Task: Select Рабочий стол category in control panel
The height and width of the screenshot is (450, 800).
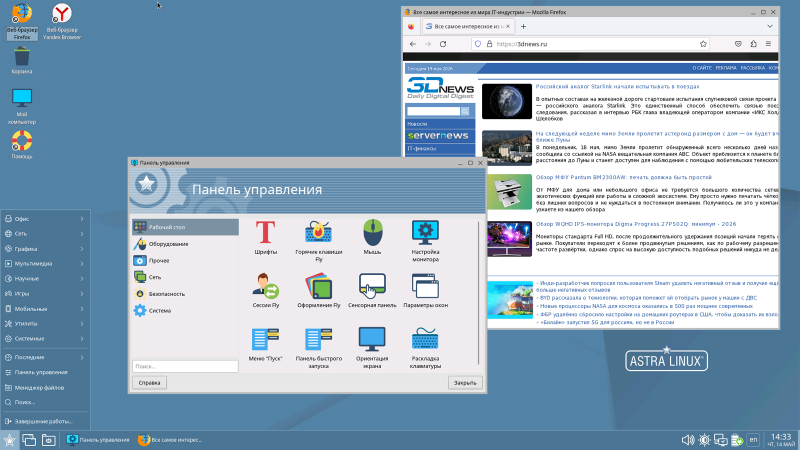Action: point(185,227)
